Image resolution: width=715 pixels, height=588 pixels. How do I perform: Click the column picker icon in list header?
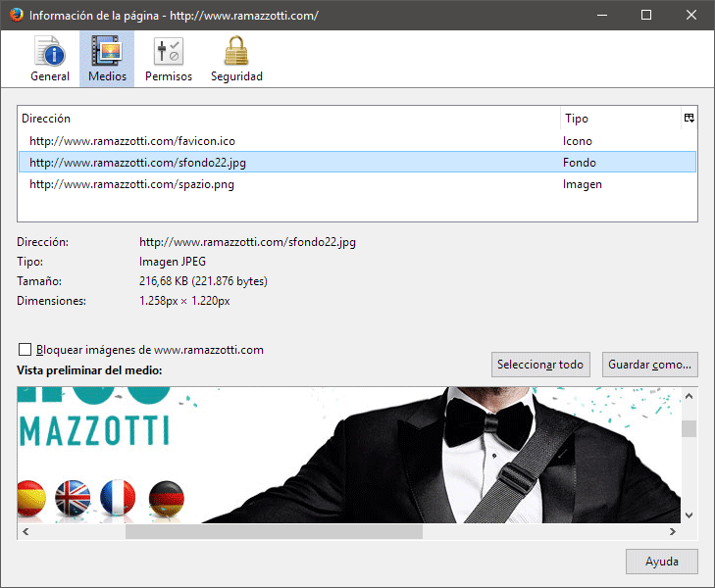[689, 118]
